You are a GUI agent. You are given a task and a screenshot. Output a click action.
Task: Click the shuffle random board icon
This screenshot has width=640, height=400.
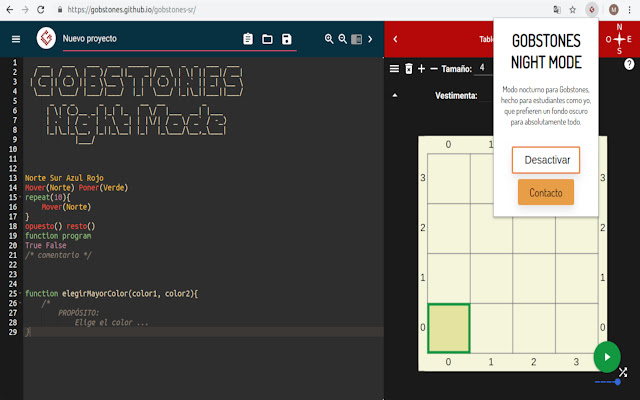[623, 372]
